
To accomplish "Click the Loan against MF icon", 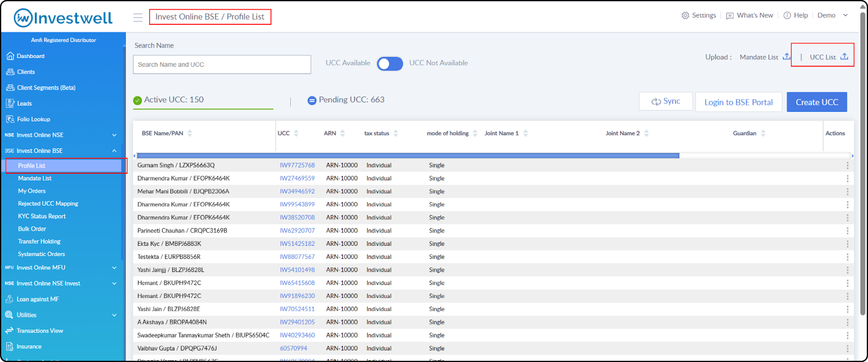I will [10, 299].
